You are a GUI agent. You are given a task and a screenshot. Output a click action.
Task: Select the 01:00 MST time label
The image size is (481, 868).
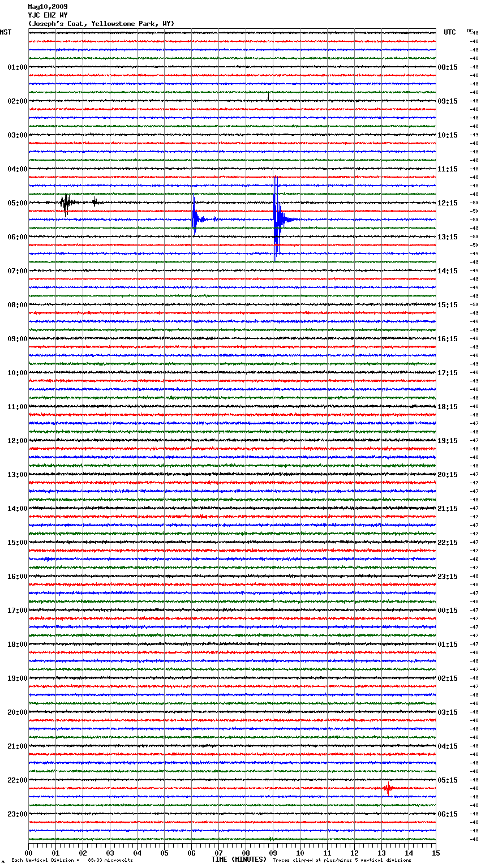(x=17, y=67)
